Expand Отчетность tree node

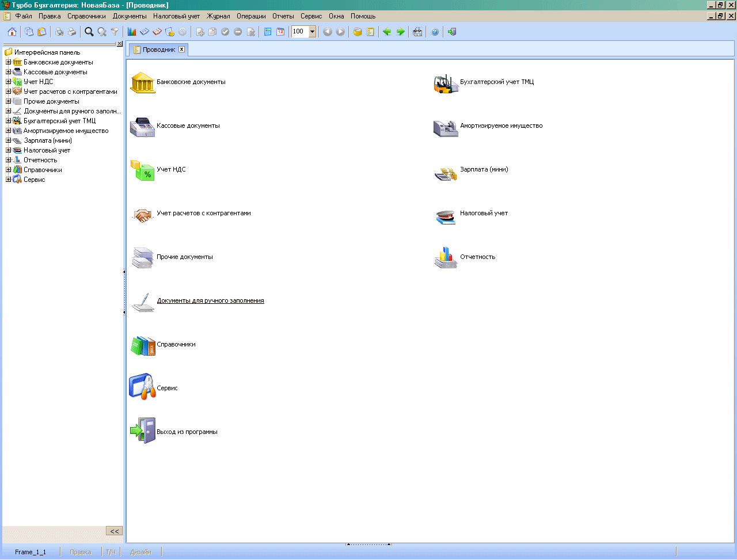click(9, 160)
